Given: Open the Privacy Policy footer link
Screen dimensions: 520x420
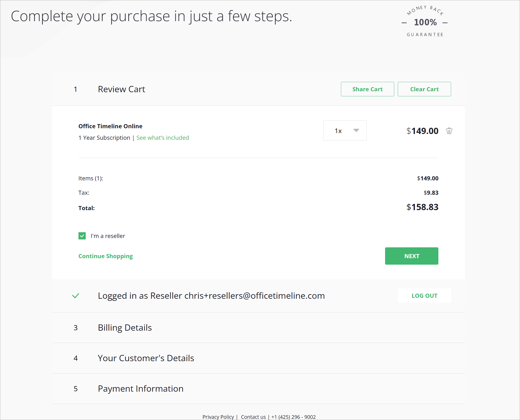Looking at the screenshot, I should [x=218, y=417].
